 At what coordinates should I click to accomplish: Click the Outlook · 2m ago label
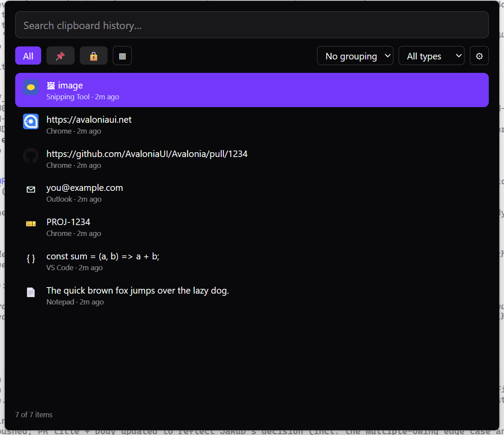point(74,200)
